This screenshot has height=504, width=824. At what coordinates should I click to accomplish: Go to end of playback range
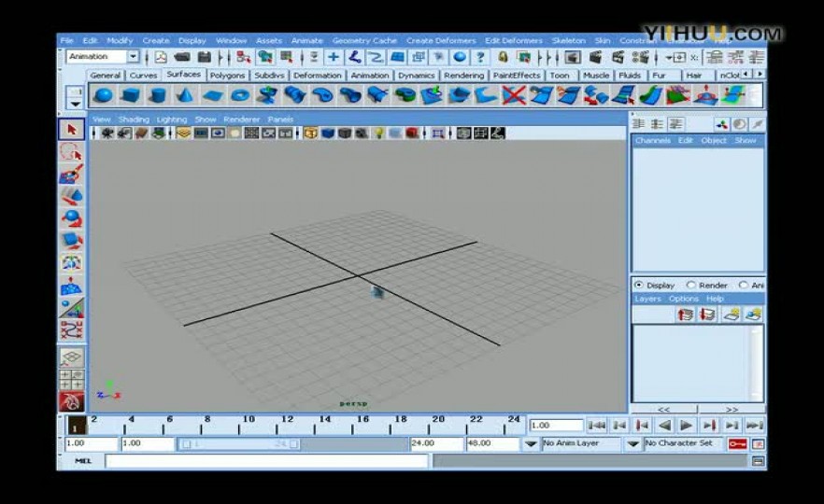pos(755,426)
